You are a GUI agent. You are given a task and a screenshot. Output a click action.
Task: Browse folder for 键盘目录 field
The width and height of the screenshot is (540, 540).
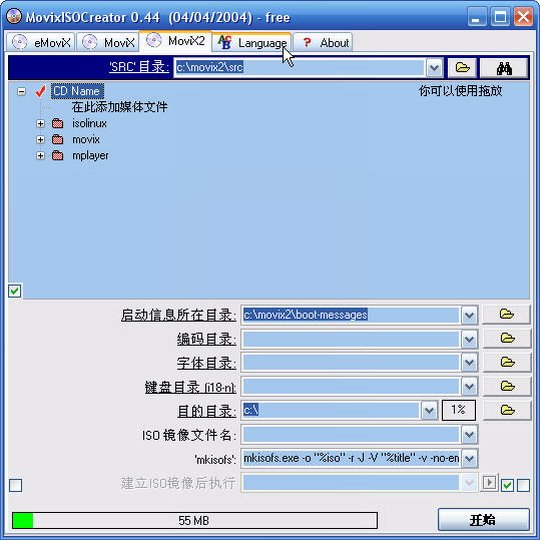click(506, 386)
